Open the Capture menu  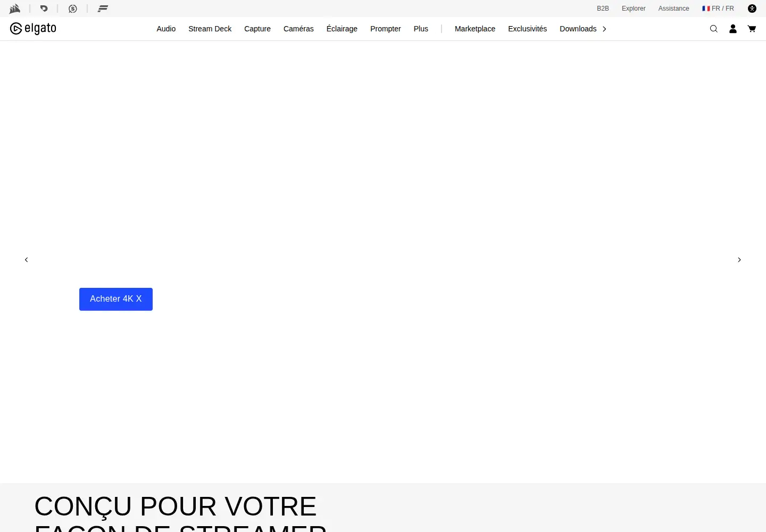pos(257,29)
